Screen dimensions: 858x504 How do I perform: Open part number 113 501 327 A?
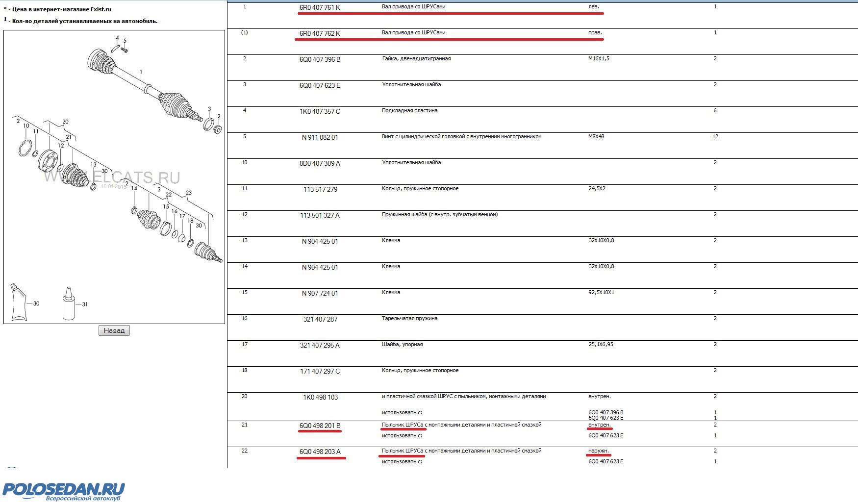[x=320, y=215]
